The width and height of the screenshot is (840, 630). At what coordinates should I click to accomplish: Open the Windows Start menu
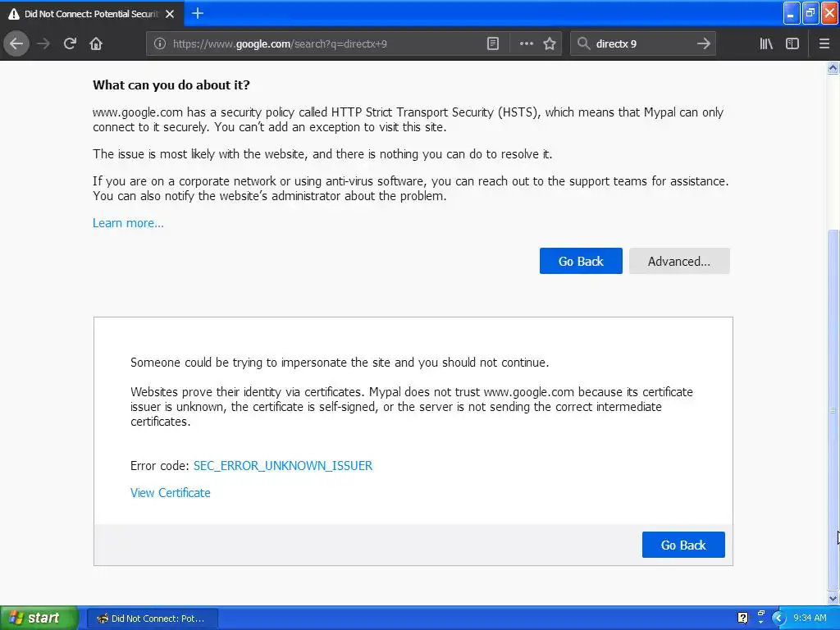coord(39,619)
